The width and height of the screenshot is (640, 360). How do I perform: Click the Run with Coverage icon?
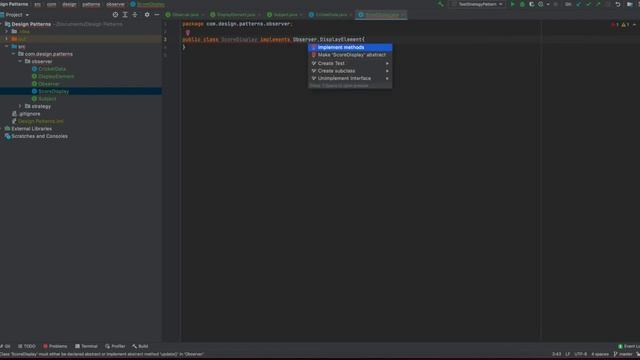click(x=531, y=4)
